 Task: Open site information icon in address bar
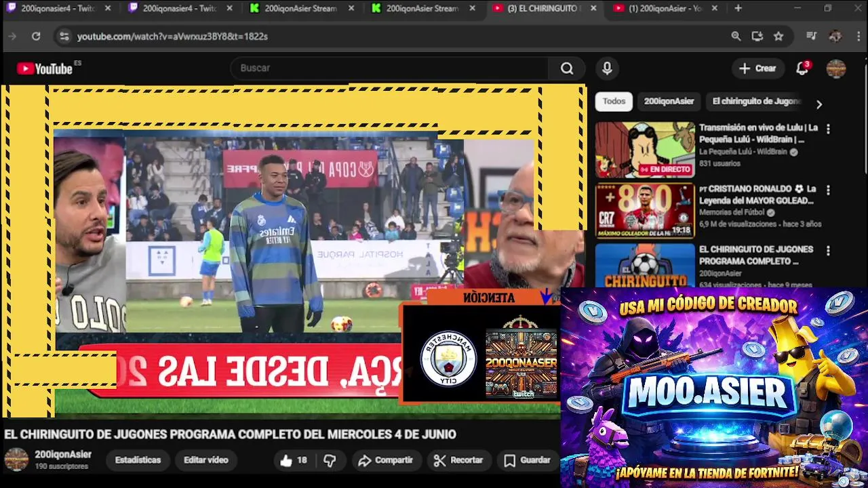coord(64,36)
